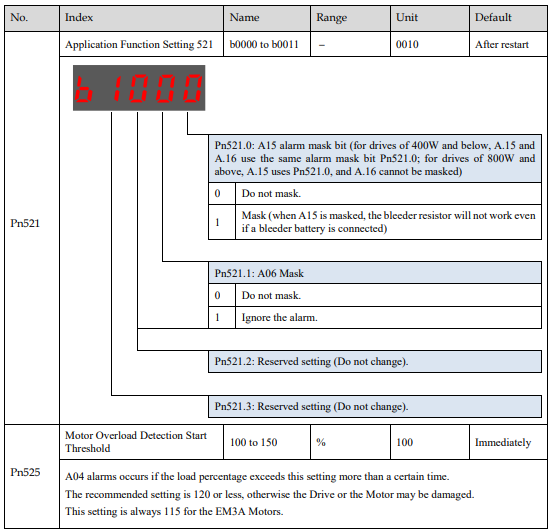551x532 pixels.
Task: Select the 'No.' column header
Action: (x=32, y=18)
